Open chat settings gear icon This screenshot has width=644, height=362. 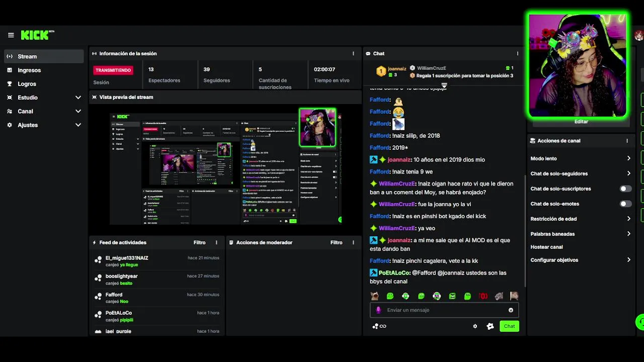(x=474, y=326)
